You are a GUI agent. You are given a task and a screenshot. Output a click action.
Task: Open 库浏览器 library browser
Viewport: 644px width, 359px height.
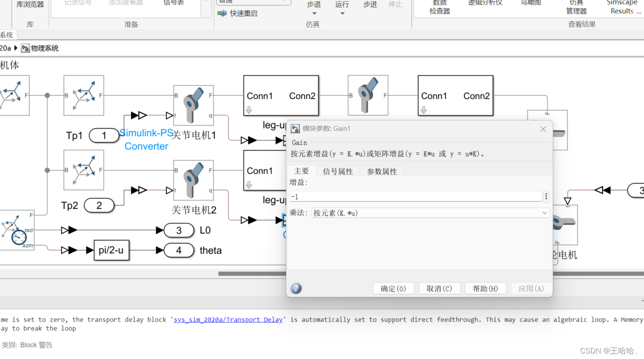coord(30,5)
